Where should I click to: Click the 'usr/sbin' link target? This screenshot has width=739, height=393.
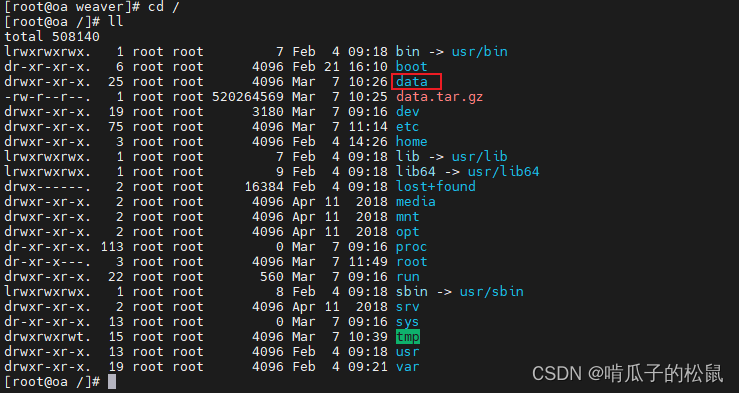click(x=492, y=292)
